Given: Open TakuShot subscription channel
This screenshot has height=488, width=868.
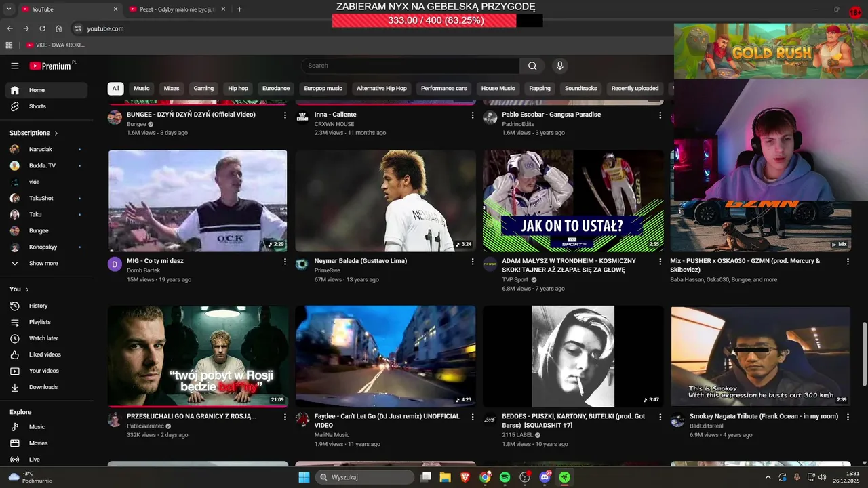Looking at the screenshot, I should pyautogui.click(x=46, y=198).
